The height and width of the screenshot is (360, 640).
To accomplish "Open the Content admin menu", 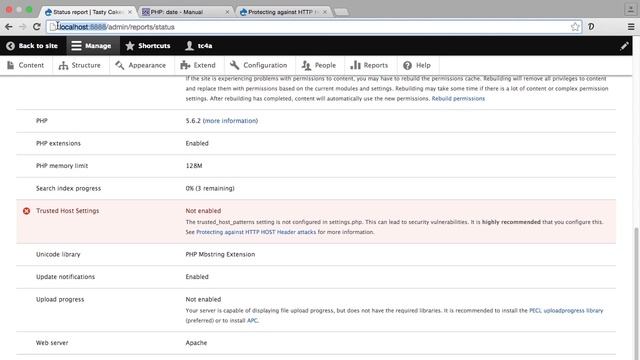I will click(25, 65).
